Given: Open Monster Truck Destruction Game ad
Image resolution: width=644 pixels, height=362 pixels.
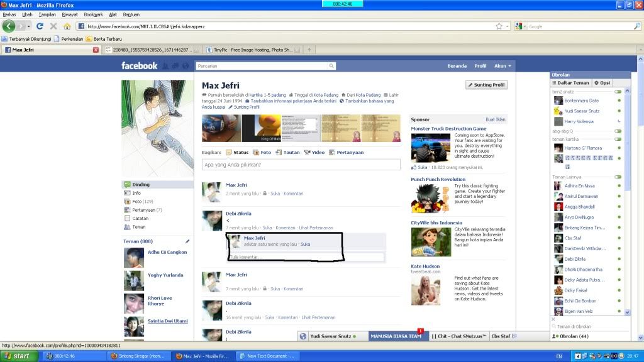Looking at the screenshot, I should pyautogui.click(x=448, y=128).
